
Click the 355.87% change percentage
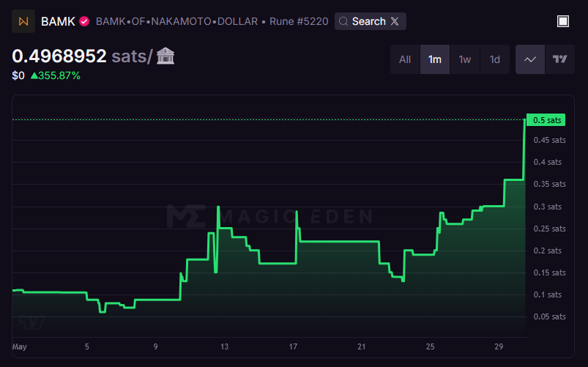tap(59, 75)
